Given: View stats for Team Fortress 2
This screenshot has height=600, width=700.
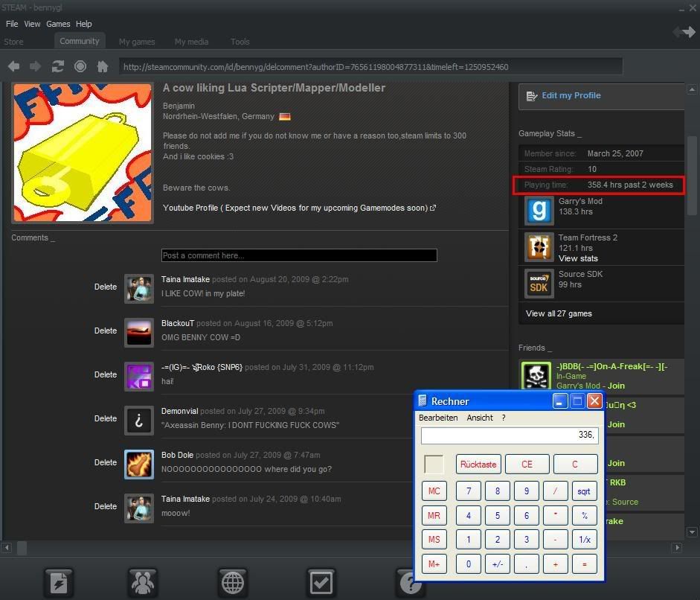Looking at the screenshot, I should click(x=578, y=258).
